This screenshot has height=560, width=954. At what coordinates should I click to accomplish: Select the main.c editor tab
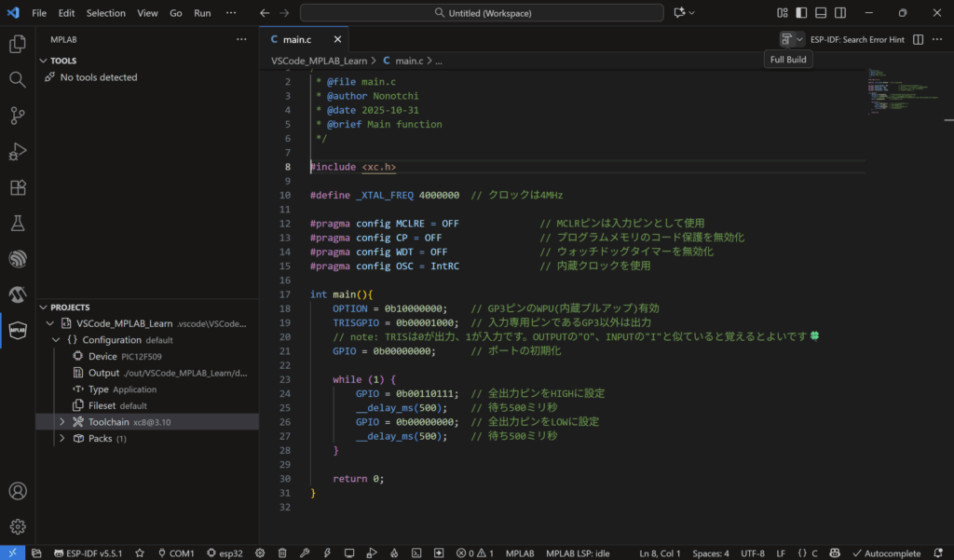coord(296,39)
